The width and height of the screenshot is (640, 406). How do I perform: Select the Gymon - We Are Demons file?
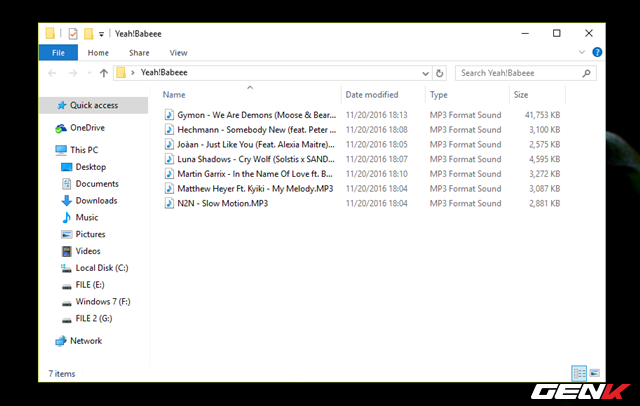(256, 115)
